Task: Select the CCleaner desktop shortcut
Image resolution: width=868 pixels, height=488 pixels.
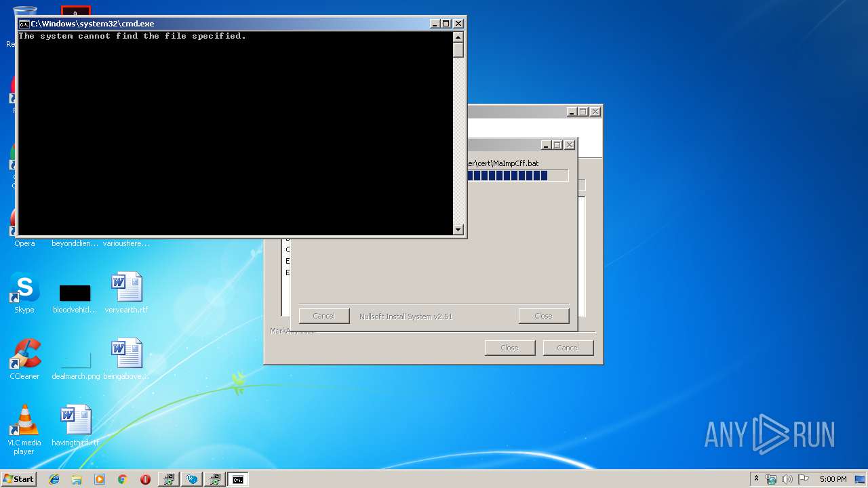Action: (24, 359)
